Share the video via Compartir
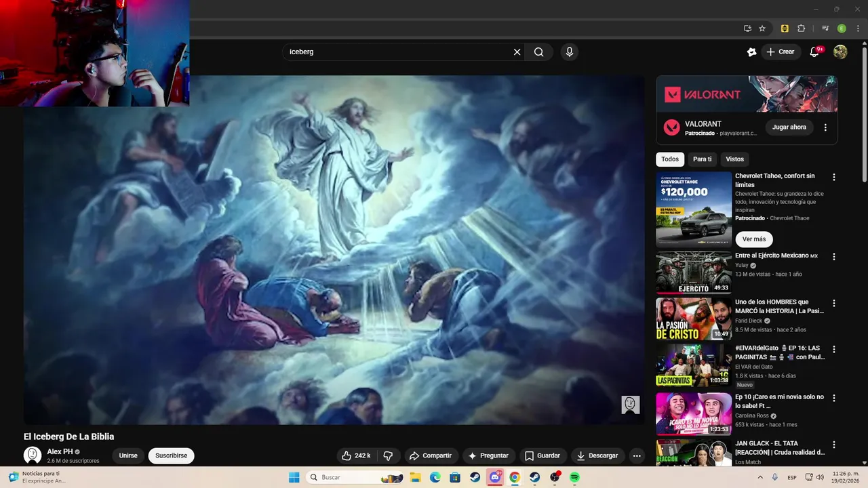Image resolution: width=868 pixels, height=488 pixels. click(x=431, y=455)
